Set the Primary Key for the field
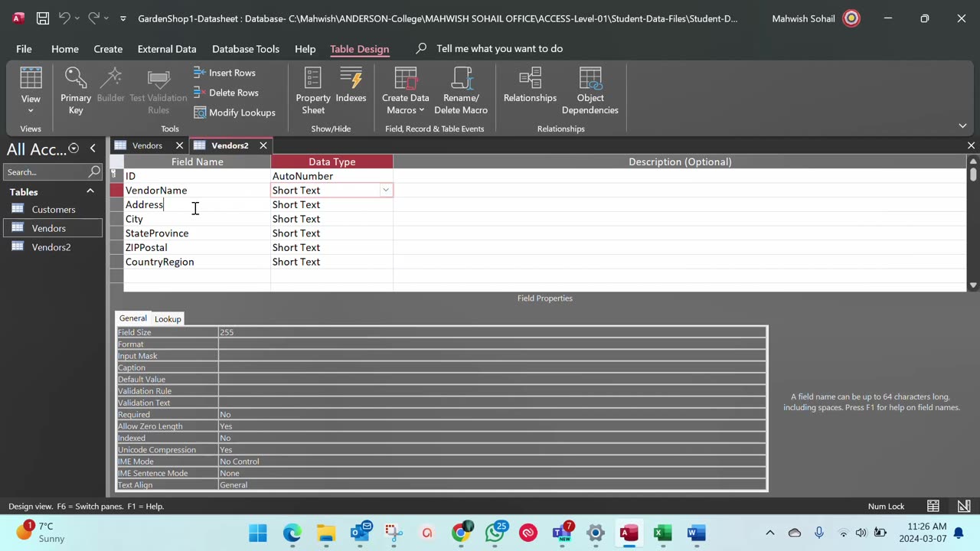Image resolution: width=980 pixels, height=551 pixels. point(76,92)
